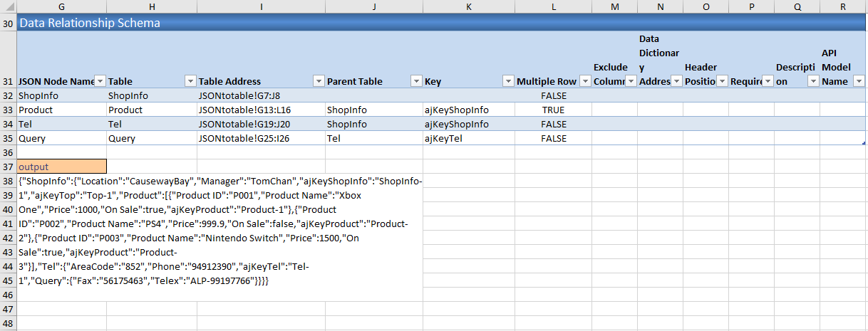
Task: Expand the Table Address filter arrow
Action: pyautogui.click(x=318, y=81)
